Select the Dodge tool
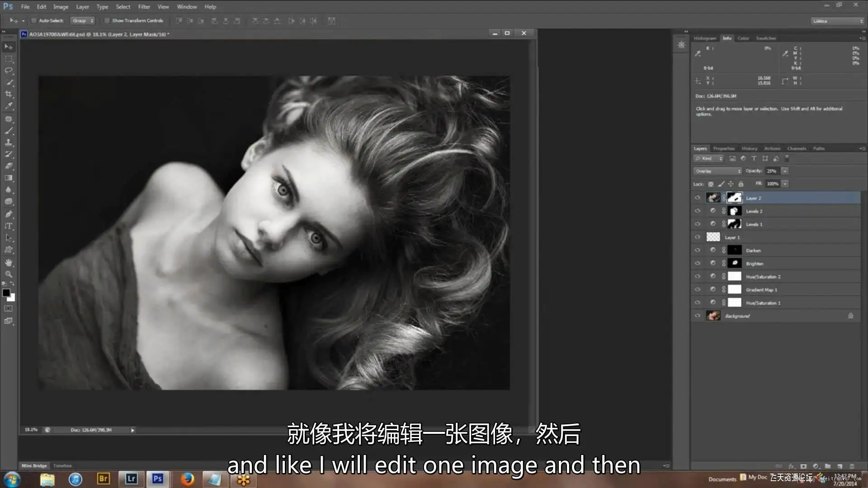 click(x=9, y=202)
